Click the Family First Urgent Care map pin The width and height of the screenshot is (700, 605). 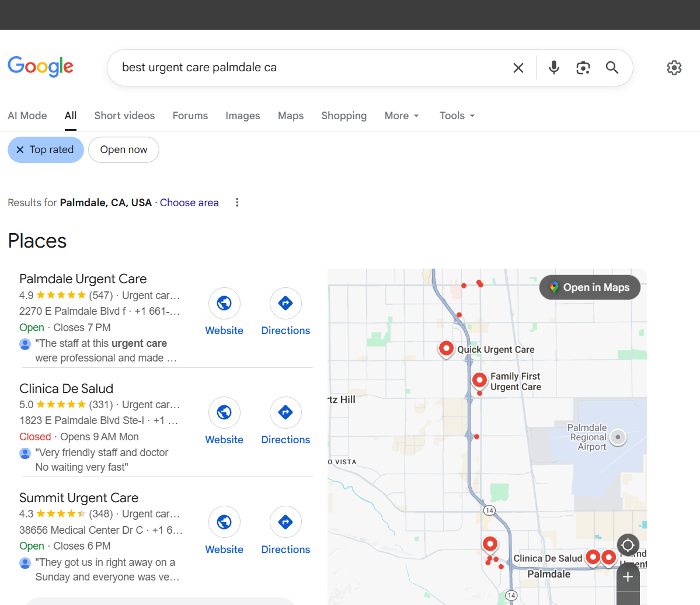479,381
